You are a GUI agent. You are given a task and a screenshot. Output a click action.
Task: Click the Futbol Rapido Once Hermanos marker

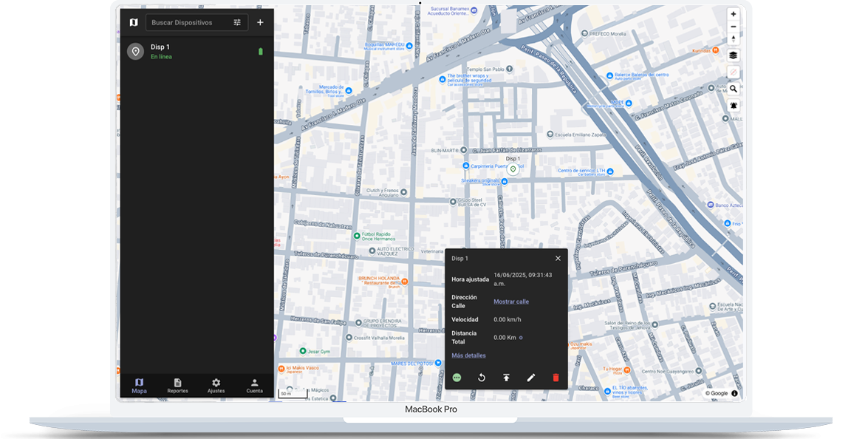[x=357, y=236]
